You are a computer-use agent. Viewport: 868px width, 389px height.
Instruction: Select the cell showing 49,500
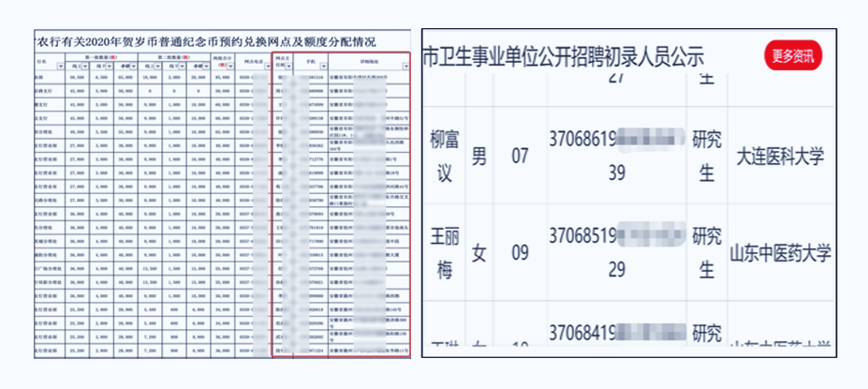[77, 132]
